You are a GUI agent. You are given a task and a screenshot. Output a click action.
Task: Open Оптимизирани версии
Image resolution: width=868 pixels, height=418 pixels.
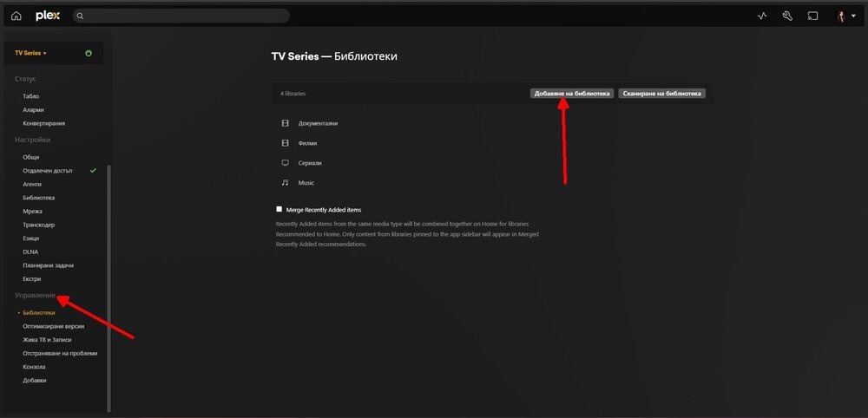(54, 326)
